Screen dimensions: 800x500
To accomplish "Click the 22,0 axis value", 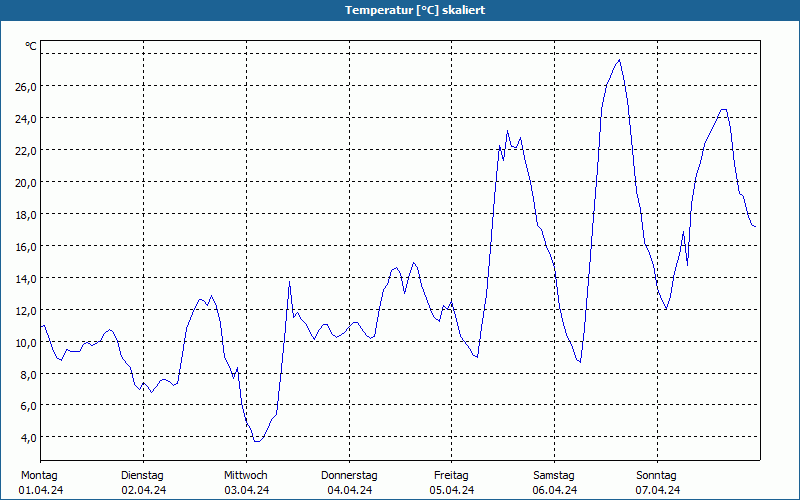I will (26, 151).
